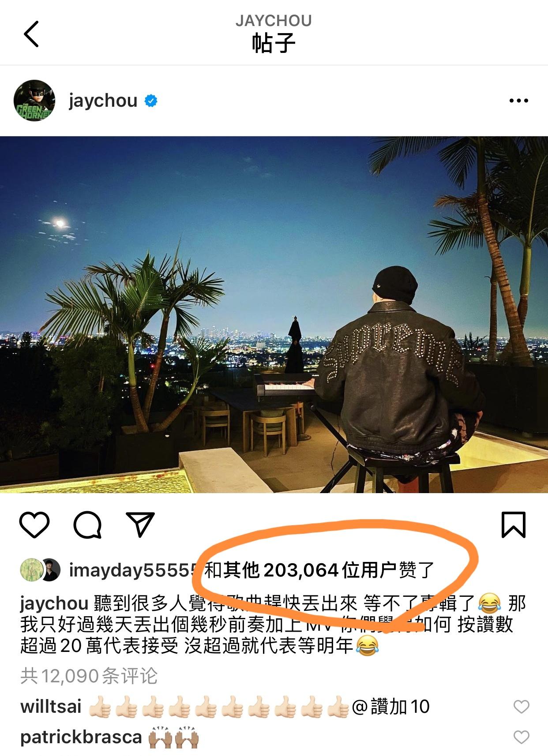
Task: Like willtsai's comment heart
Action: (x=522, y=707)
